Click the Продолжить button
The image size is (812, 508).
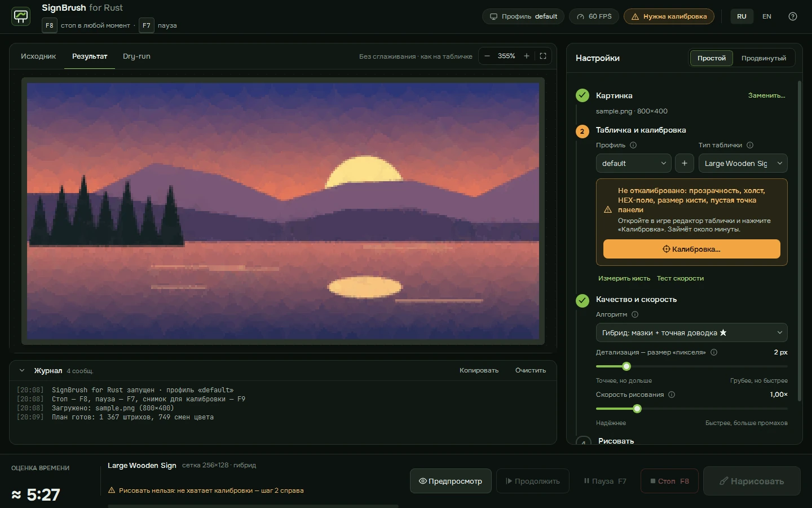click(x=533, y=481)
